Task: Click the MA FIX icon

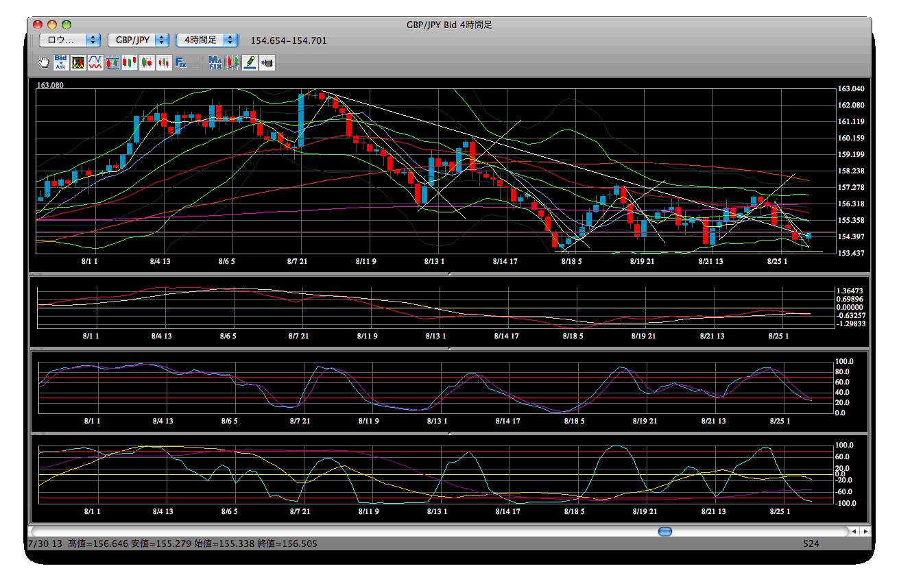Action: click(215, 63)
